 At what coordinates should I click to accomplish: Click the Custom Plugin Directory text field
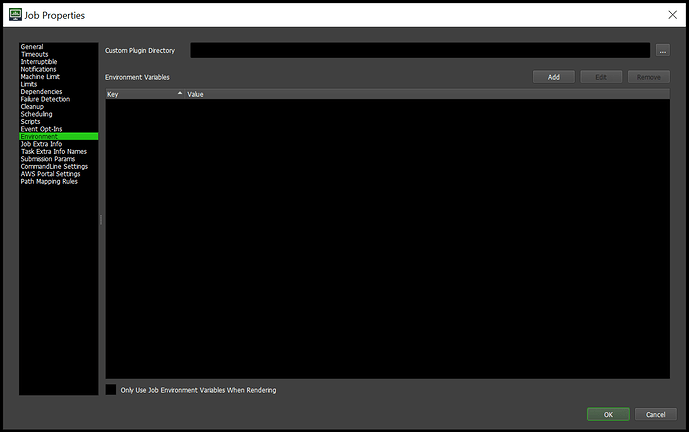(x=420, y=50)
